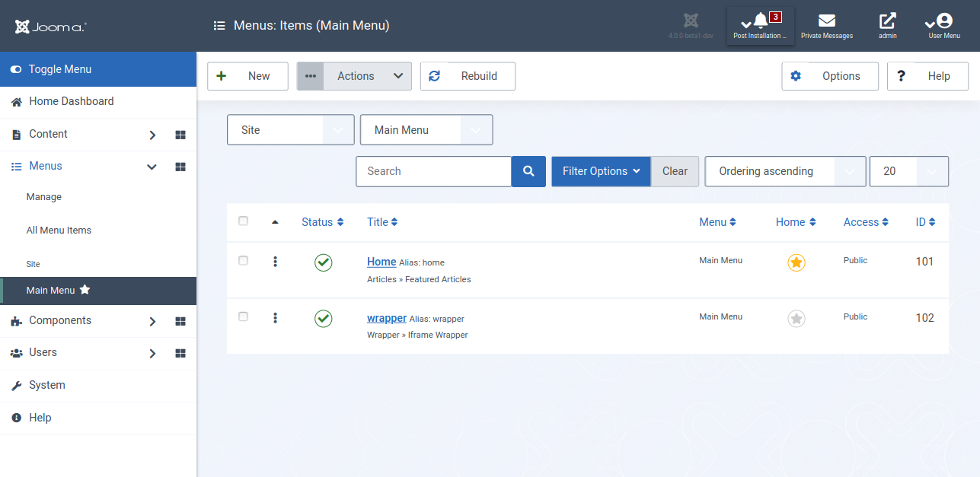Click drag handle dots on Home row
Viewport: 980px width, 477px height.
tap(275, 262)
